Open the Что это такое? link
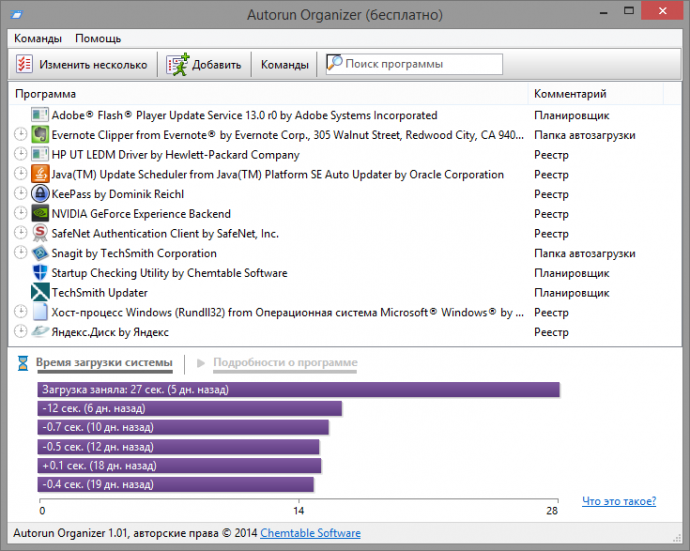The height and width of the screenshot is (551, 690). 619,501
